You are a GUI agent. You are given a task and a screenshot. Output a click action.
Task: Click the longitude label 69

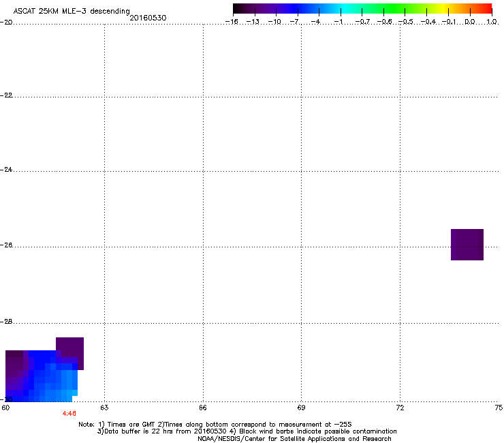(x=301, y=408)
